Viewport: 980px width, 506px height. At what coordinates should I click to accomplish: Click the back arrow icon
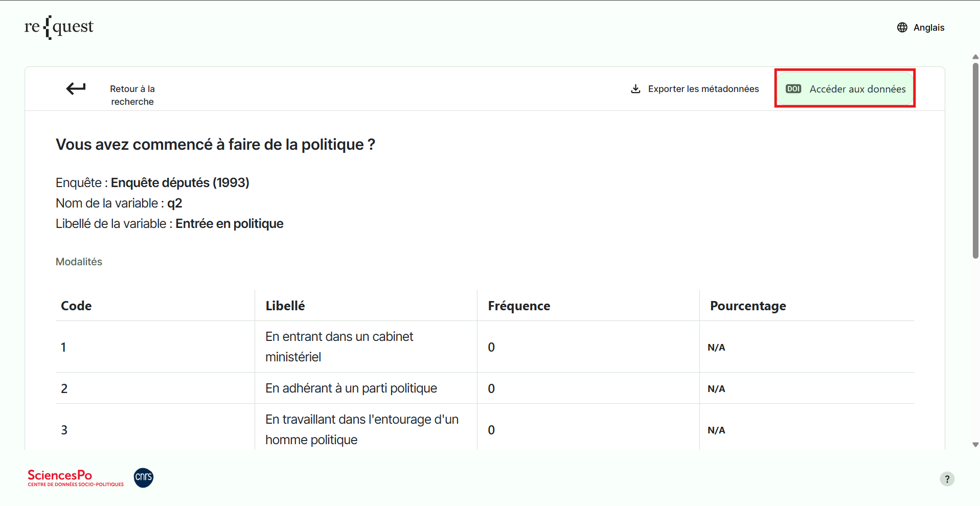pyautogui.click(x=76, y=89)
